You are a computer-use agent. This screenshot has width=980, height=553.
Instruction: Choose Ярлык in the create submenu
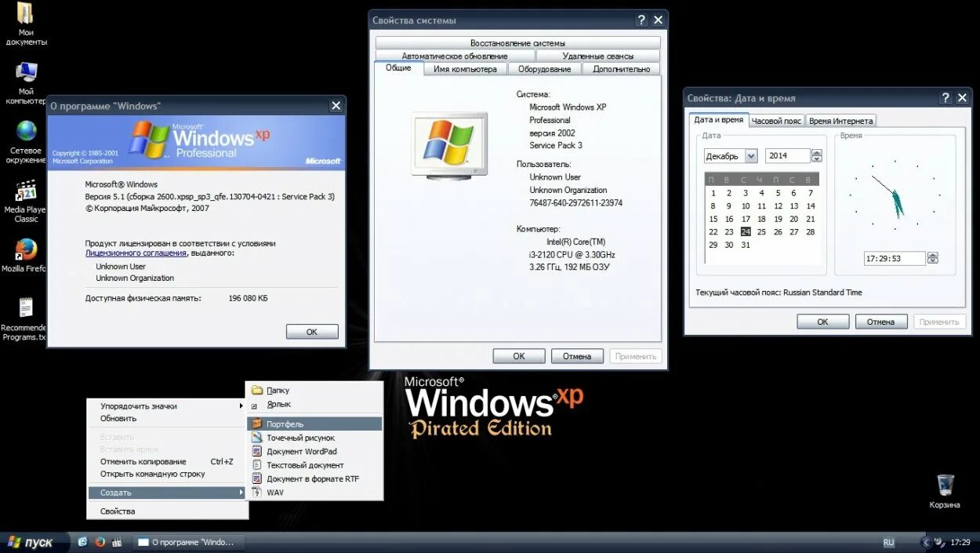(314, 404)
